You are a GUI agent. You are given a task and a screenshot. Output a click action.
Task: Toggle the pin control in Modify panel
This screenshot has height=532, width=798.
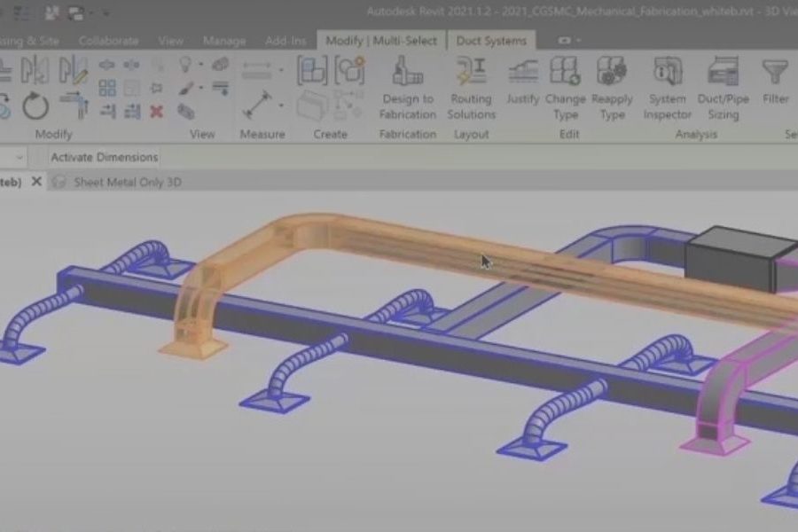(158, 87)
